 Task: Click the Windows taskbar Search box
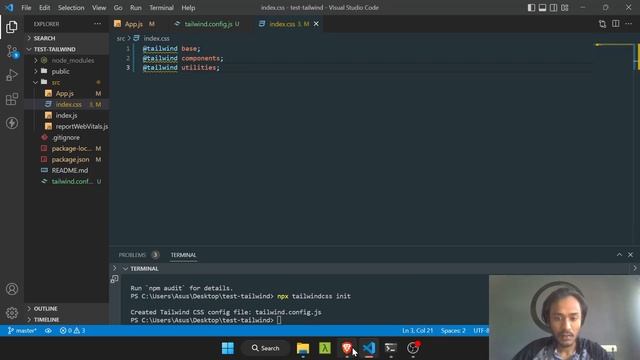click(265, 348)
